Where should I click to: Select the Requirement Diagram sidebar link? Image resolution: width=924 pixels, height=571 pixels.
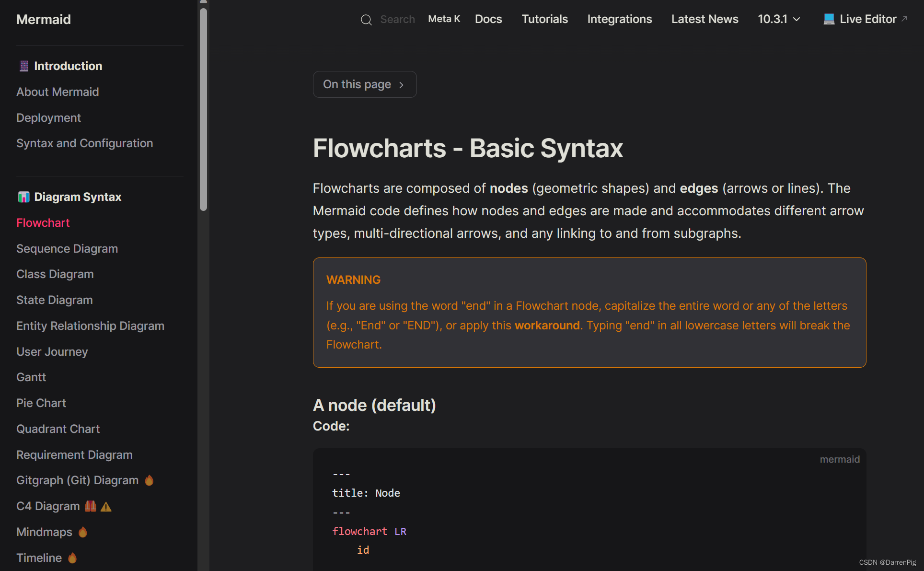[75, 454]
